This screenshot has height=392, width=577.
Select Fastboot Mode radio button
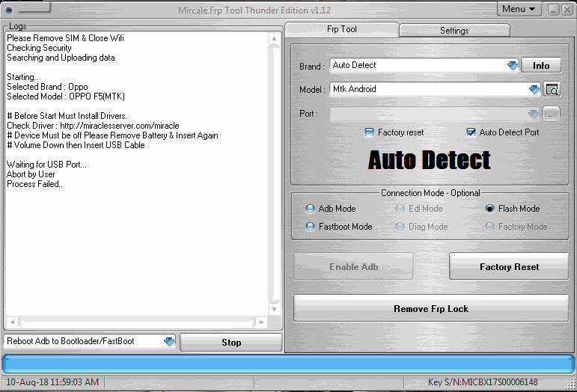[x=310, y=227]
